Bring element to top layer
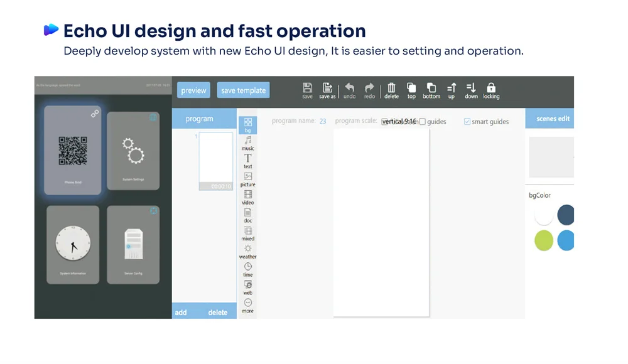Screen dimensions: 628x364 point(411,89)
